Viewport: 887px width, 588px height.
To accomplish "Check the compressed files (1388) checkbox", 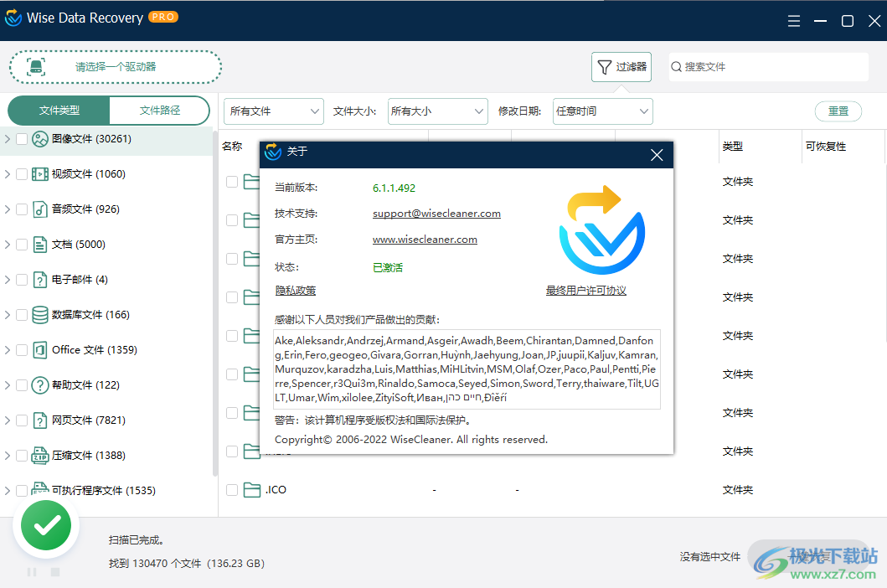I will click(x=22, y=456).
